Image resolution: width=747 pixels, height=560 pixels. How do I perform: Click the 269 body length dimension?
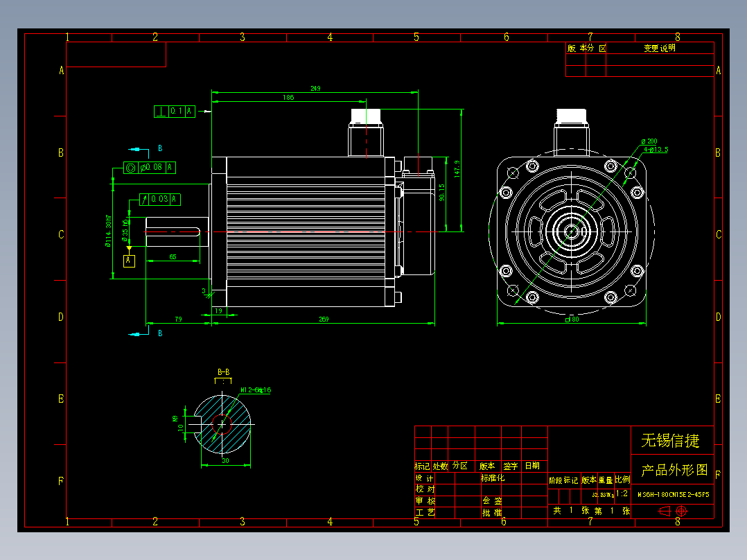(324, 319)
